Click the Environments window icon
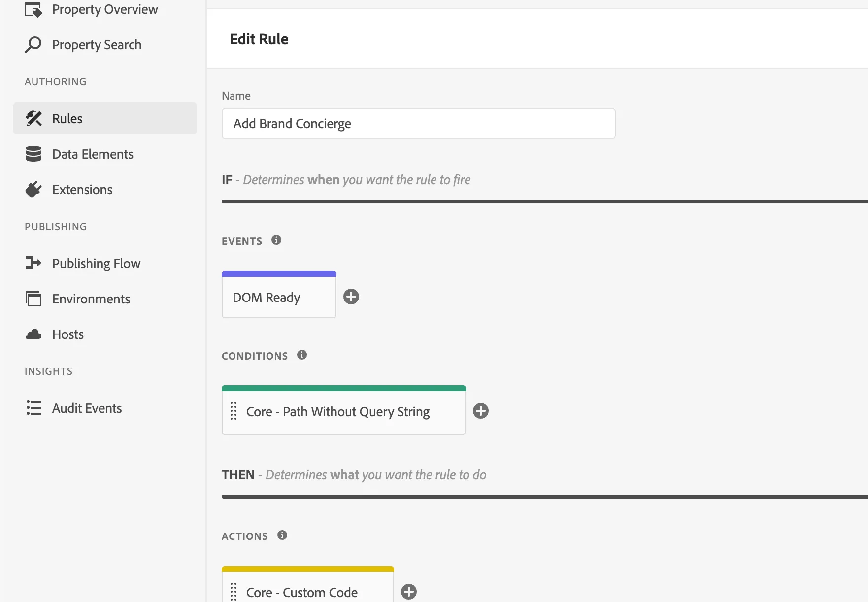 tap(33, 299)
